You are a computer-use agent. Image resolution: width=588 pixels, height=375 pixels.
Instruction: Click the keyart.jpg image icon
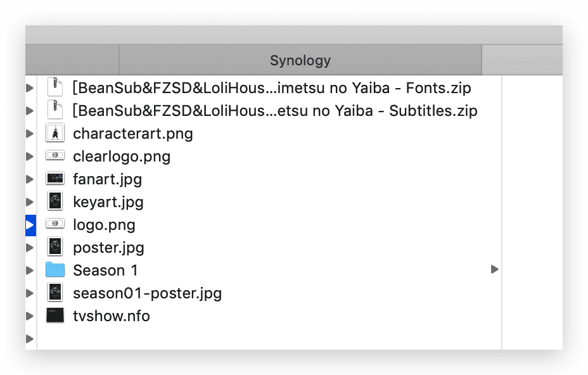pyautogui.click(x=55, y=201)
